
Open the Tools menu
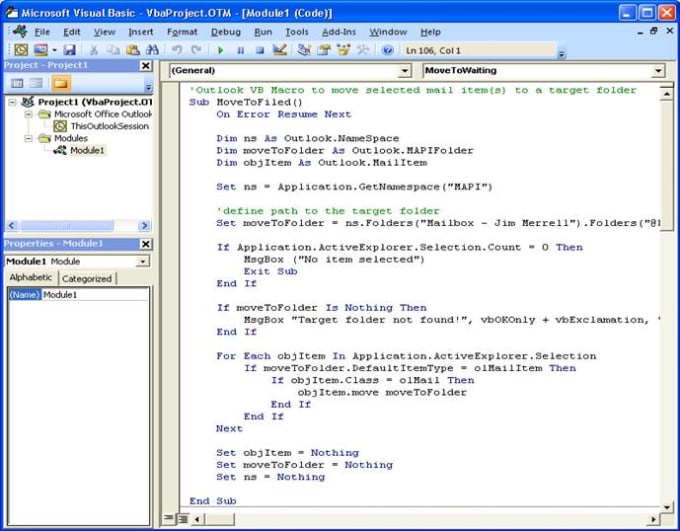pos(297,32)
